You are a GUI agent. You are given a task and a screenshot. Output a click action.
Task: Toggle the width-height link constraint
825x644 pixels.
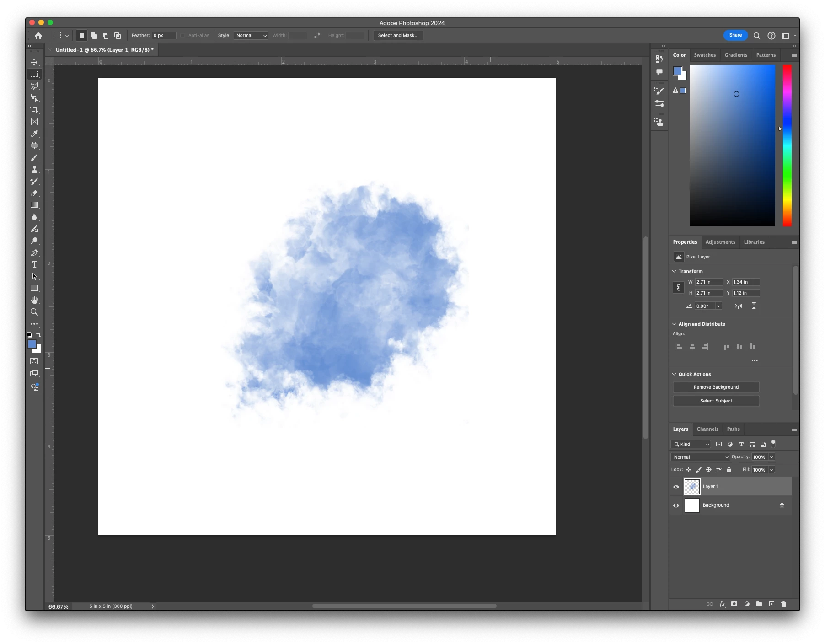[x=679, y=288]
